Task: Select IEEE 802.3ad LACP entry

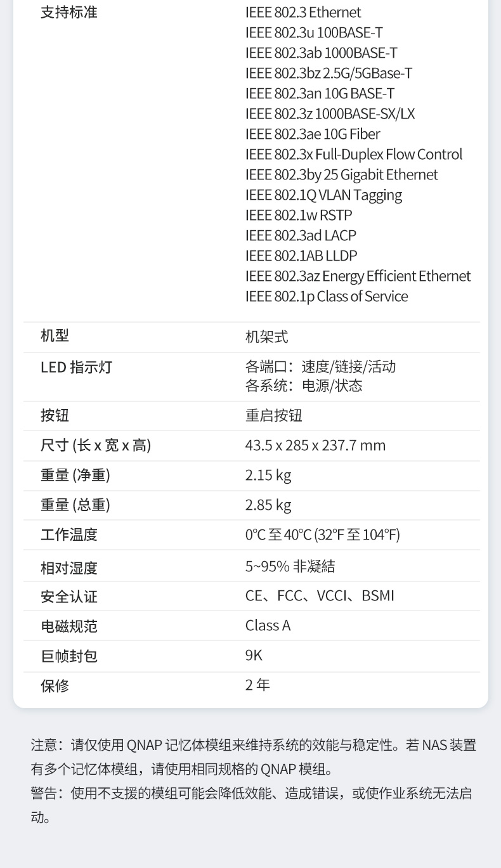Action: click(x=301, y=236)
